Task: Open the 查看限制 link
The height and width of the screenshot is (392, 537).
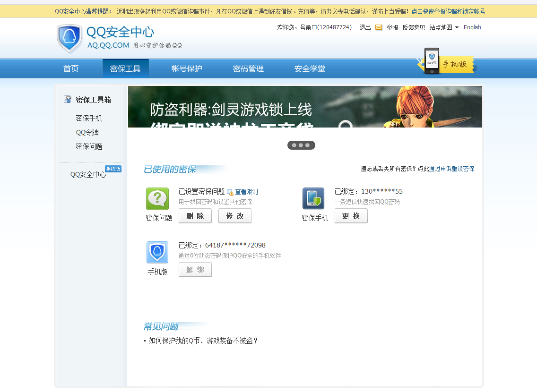Action: pos(247,192)
